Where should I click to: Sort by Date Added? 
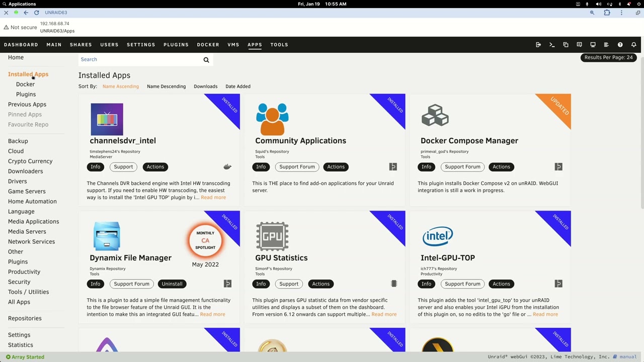(x=238, y=86)
